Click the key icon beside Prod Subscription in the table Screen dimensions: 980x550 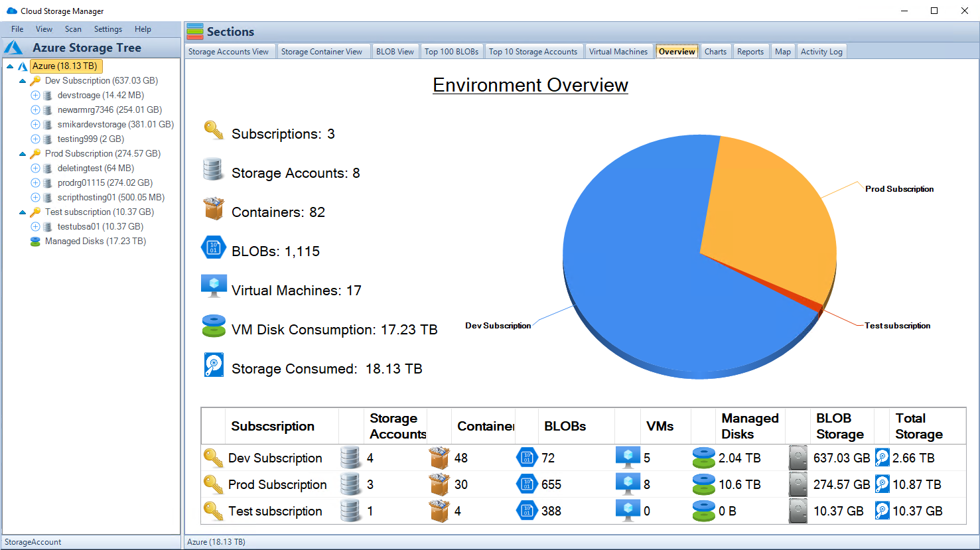point(213,484)
